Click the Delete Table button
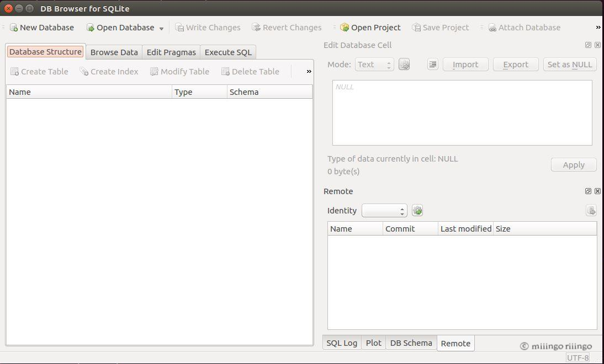604x364 pixels. [251, 72]
